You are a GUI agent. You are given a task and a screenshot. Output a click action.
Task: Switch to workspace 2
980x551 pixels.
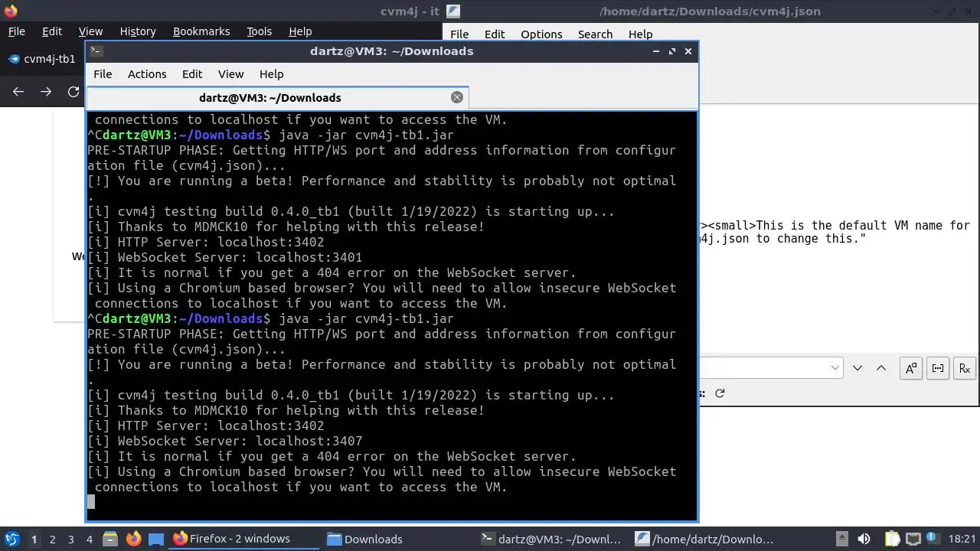coord(52,539)
